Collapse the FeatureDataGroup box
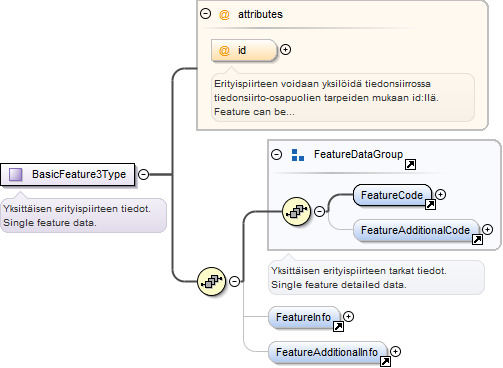The height and width of the screenshot is (368, 503). point(276,154)
